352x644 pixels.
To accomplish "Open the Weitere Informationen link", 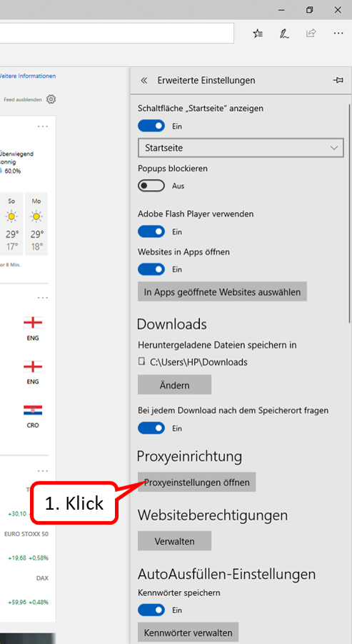I will point(27,76).
